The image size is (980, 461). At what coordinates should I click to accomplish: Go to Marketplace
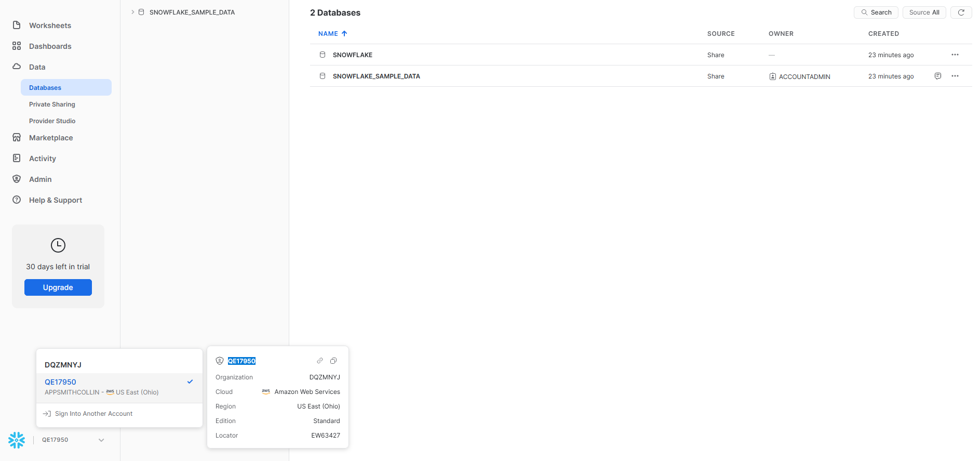pyautogui.click(x=51, y=138)
